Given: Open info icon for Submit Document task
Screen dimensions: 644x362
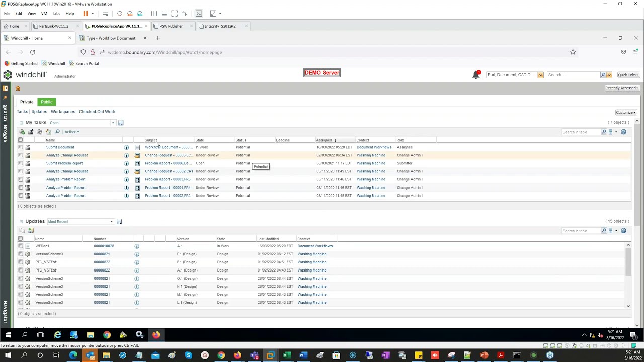Looking at the screenshot, I should click(x=126, y=147).
